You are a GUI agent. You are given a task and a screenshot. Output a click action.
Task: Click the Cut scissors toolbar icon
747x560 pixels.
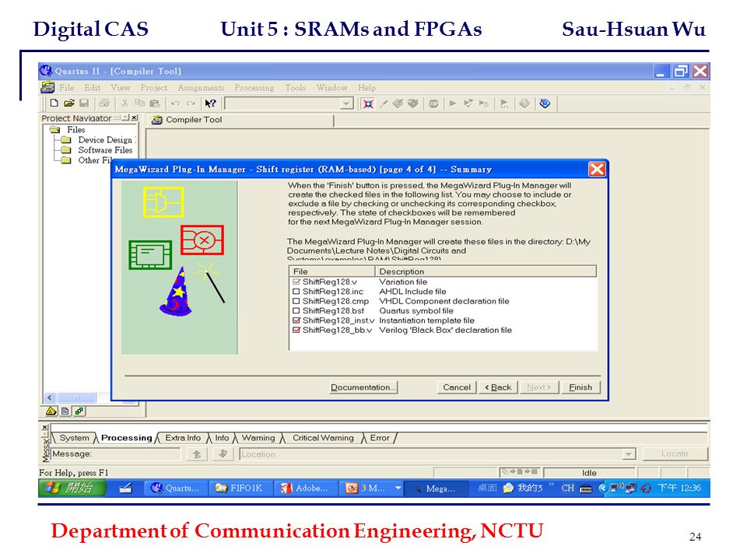[x=124, y=103]
